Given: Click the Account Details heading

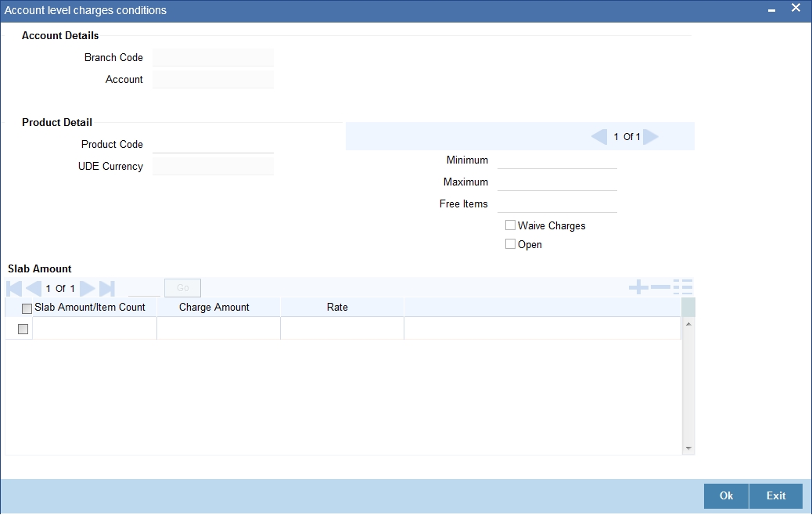Looking at the screenshot, I should [x=60, y=36].
